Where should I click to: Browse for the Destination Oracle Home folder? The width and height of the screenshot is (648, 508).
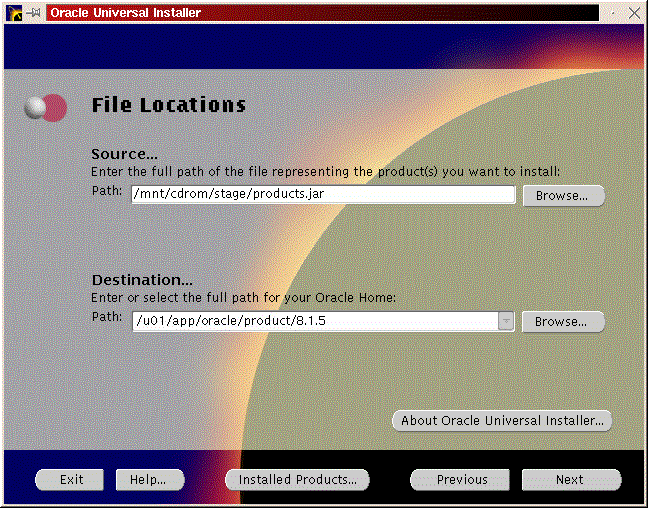coord(563,321)
